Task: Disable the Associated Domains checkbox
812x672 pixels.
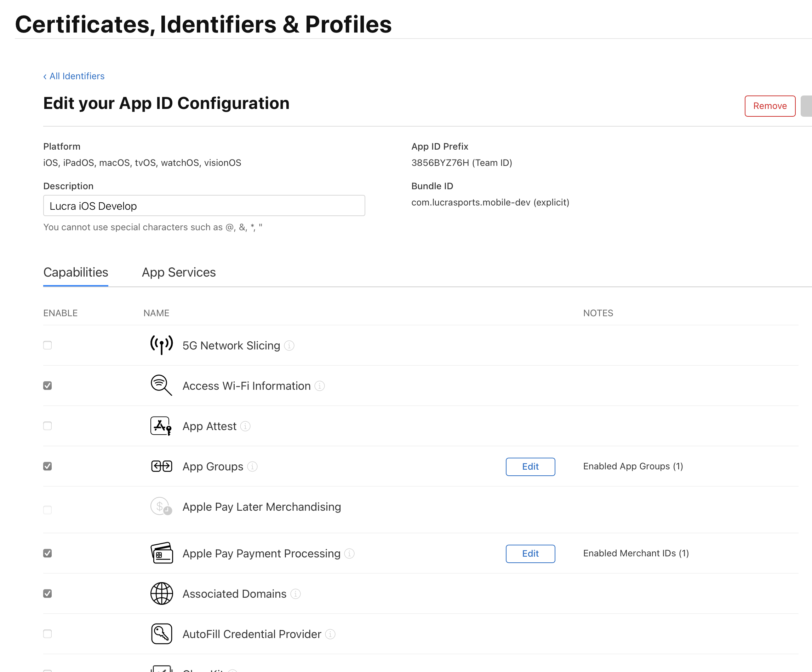Action: pyautogui.click(x=47, y=593)
